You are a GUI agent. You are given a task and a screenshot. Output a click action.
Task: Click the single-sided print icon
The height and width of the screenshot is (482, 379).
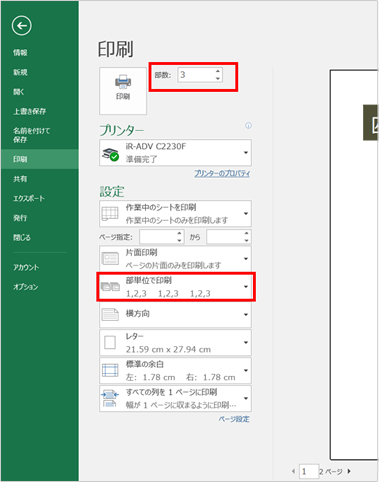tap(110, 259)
